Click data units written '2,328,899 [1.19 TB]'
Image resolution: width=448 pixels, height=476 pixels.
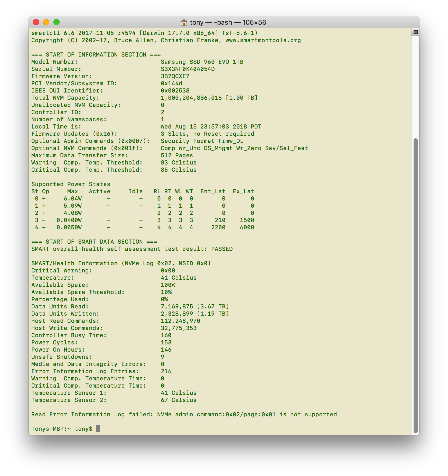point(195,314)
